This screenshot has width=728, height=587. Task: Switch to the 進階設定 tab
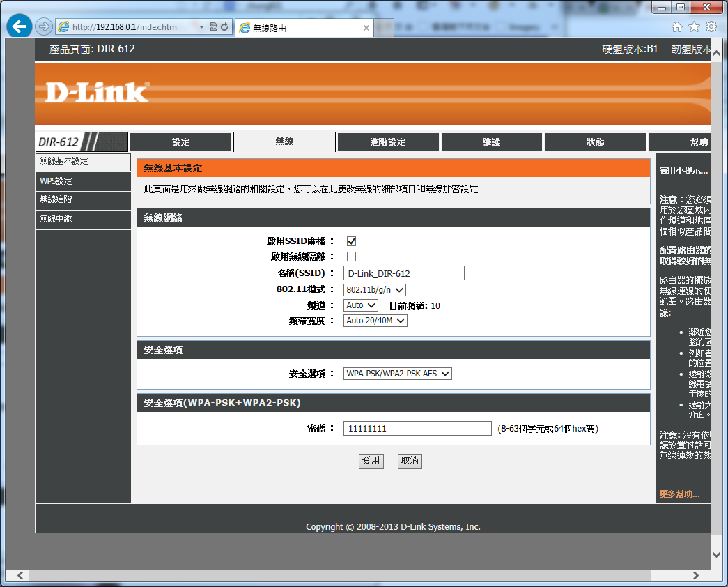388,142
